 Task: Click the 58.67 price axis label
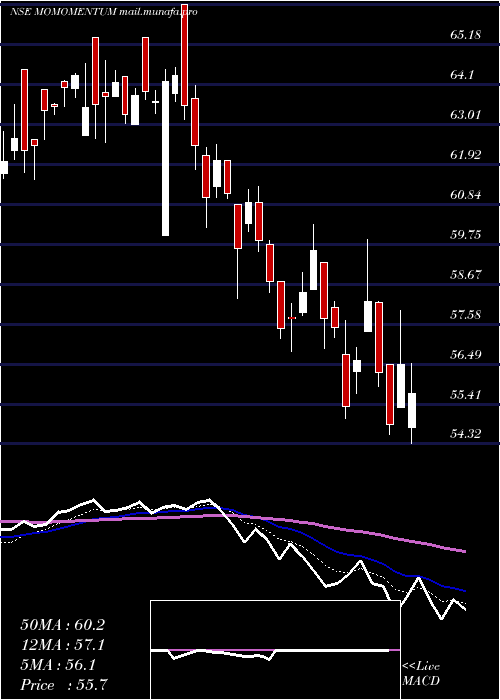tap(466, 275)
